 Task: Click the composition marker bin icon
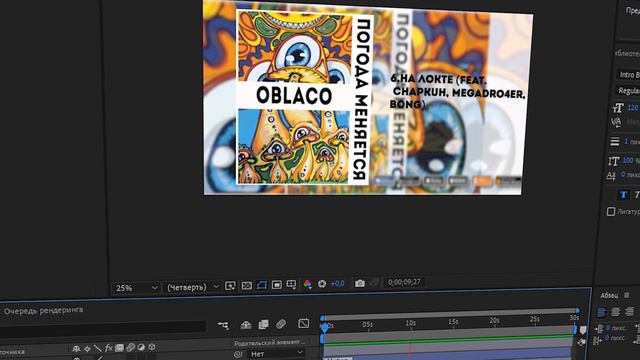583,330
